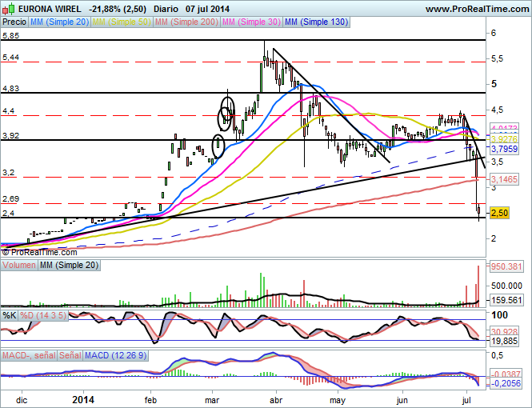This screenshot has height=408, width=532.
Task: Click the dic label on time axis
Action: coord(22,400)
